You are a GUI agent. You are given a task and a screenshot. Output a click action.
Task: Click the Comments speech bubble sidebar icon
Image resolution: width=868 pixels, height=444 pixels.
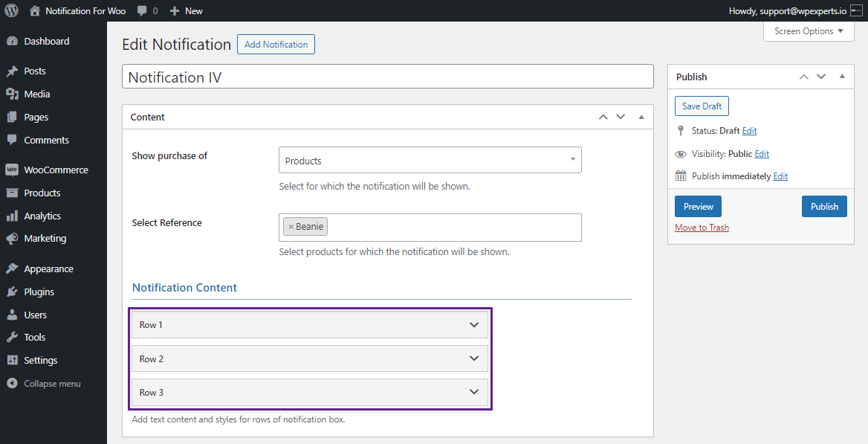(12, 141)
